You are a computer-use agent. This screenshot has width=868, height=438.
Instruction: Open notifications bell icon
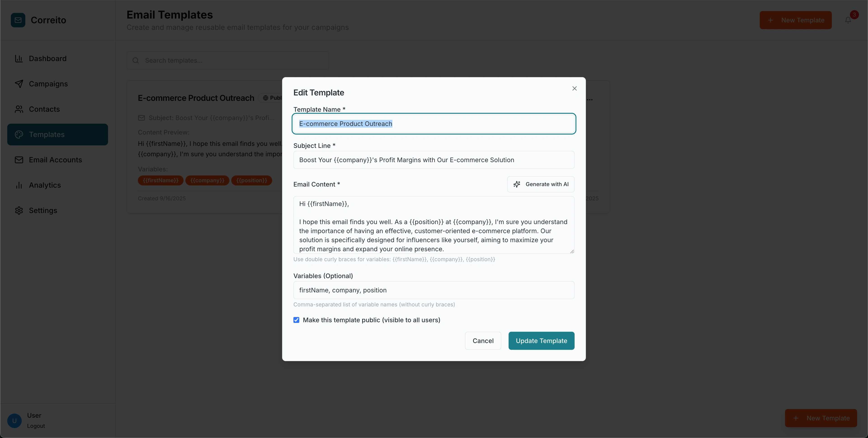[848, 20]
